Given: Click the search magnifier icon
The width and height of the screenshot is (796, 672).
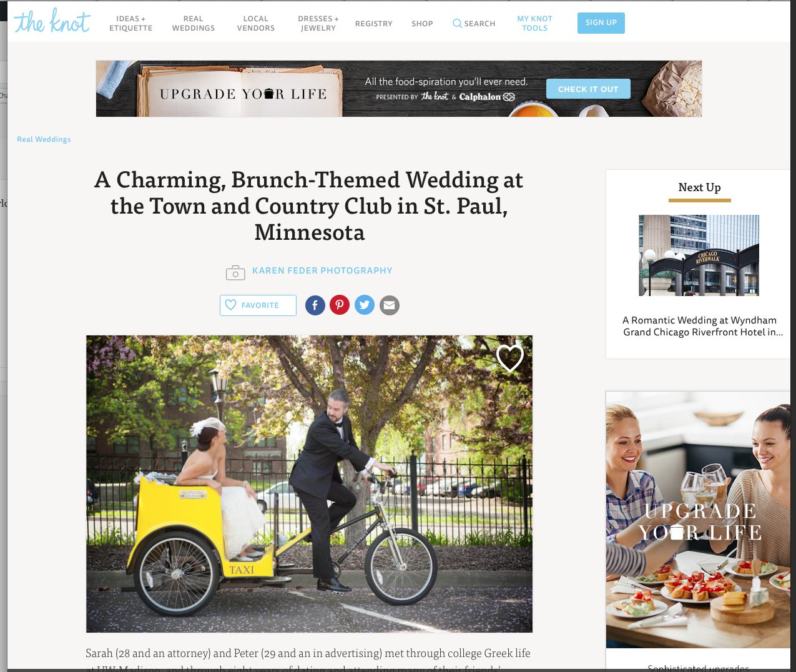Looking at the screenshot, I should (x=457, y=24).
